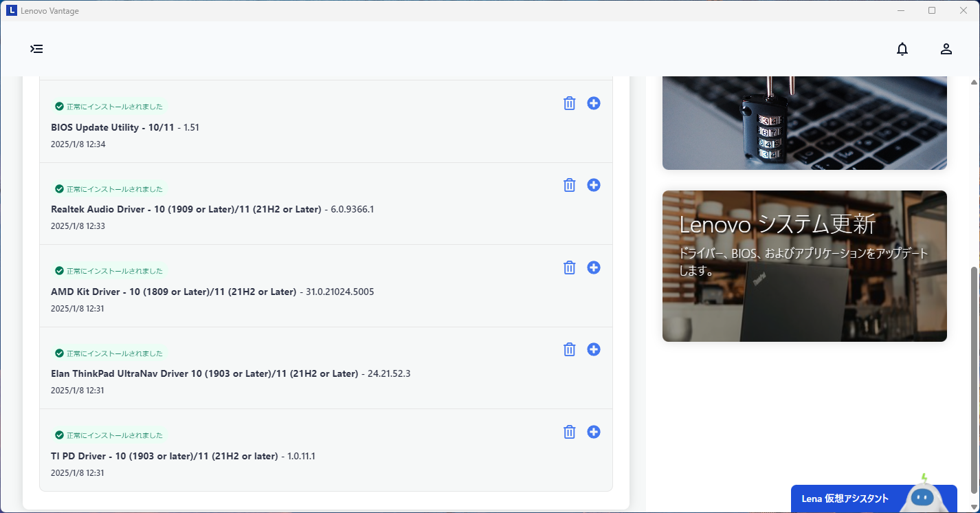Expand details for Elan UltraNav Driver entry
The image size is (980, 513).
(x=594, y=349)
